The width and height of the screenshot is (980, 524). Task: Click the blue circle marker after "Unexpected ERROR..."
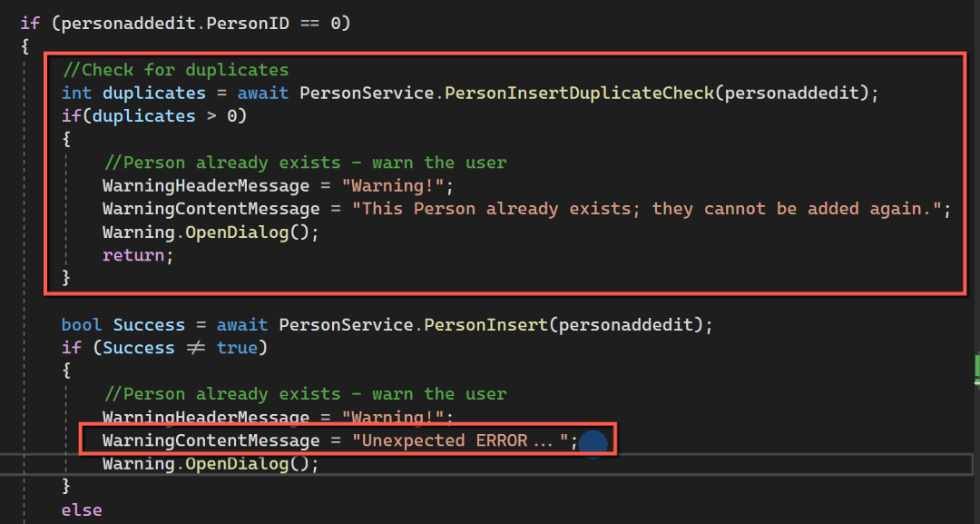coord(593,444)
